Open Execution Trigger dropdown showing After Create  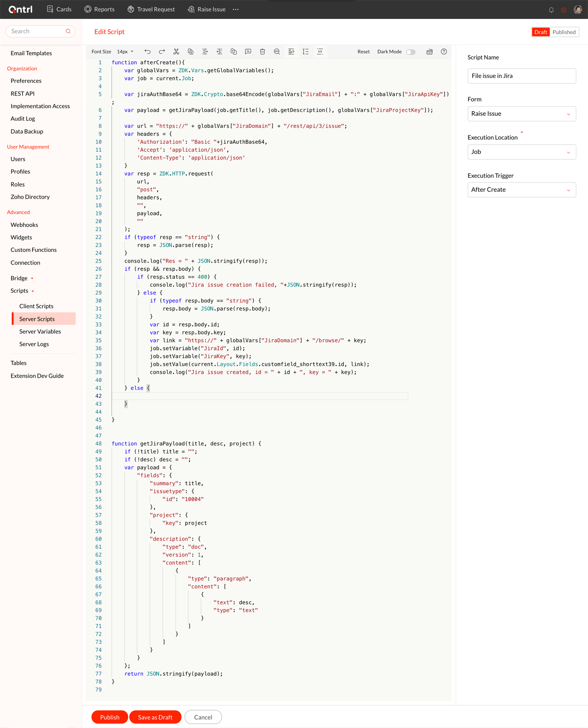pyautogui.click(x=521, y=190)
